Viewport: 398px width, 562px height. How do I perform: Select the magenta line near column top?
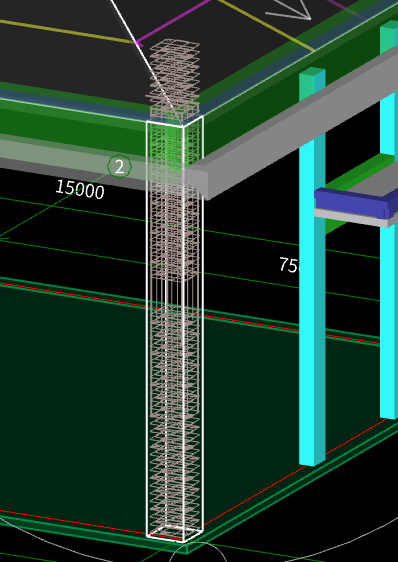pos(172,24)
